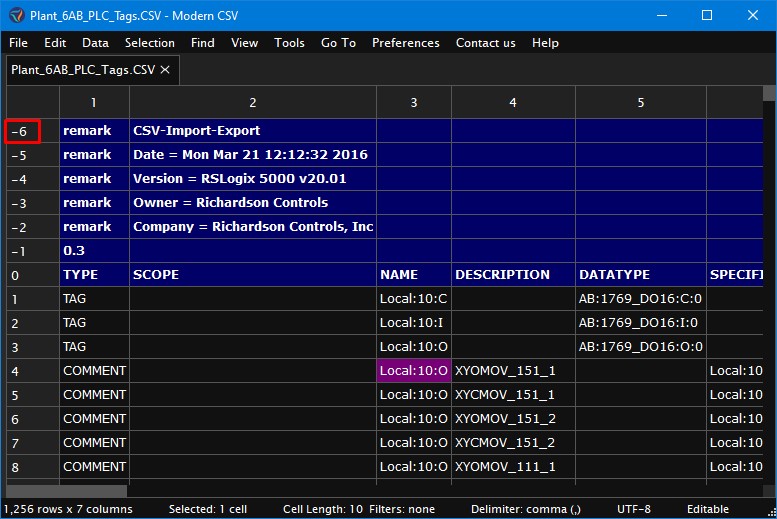
Task: Select column 4 header
Action: 513,103
